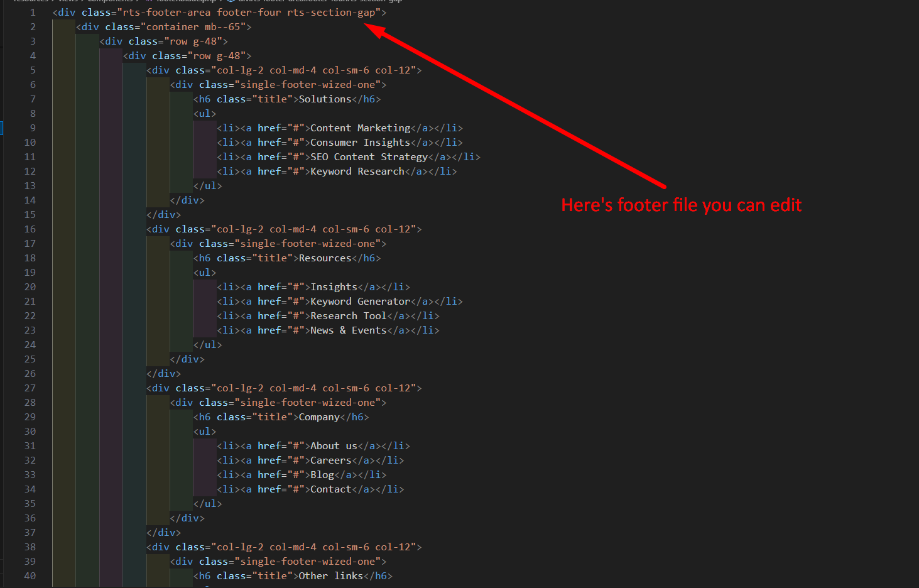Screen dimensions: 919x588
Task: Place cursor on "rts-footer-area" class name
Action: [x=166, y=13]
